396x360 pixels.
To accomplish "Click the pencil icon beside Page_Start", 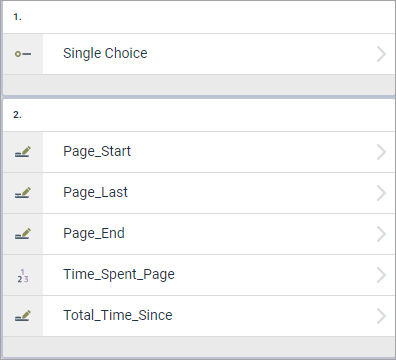I will point(23,152).
